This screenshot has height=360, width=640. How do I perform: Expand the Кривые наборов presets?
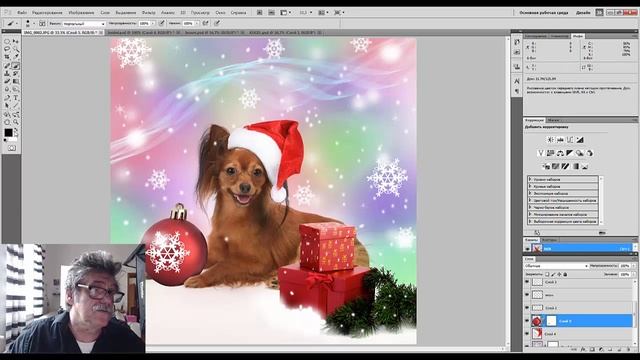(530, 186)
